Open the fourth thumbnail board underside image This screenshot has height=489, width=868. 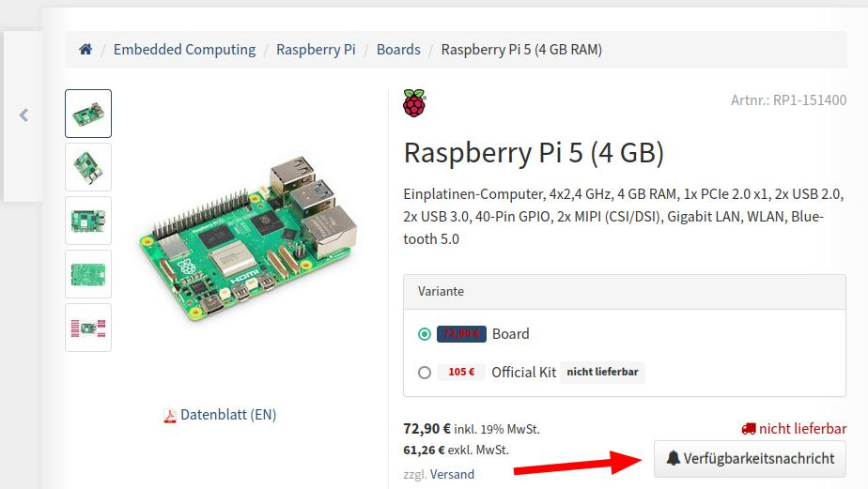(x=88, y=274)
